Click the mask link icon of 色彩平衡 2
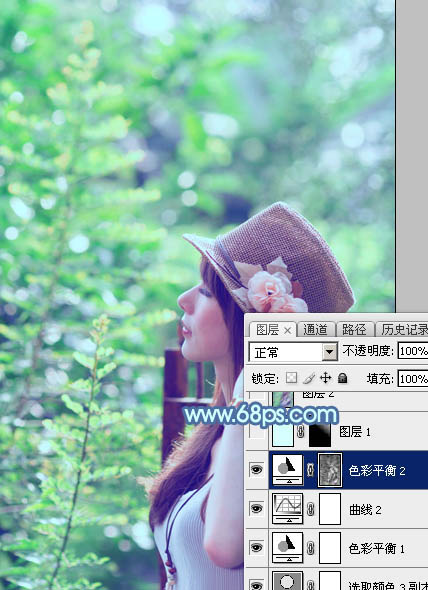The height and width of the screenshot is (590, 428). coord(311,470)
